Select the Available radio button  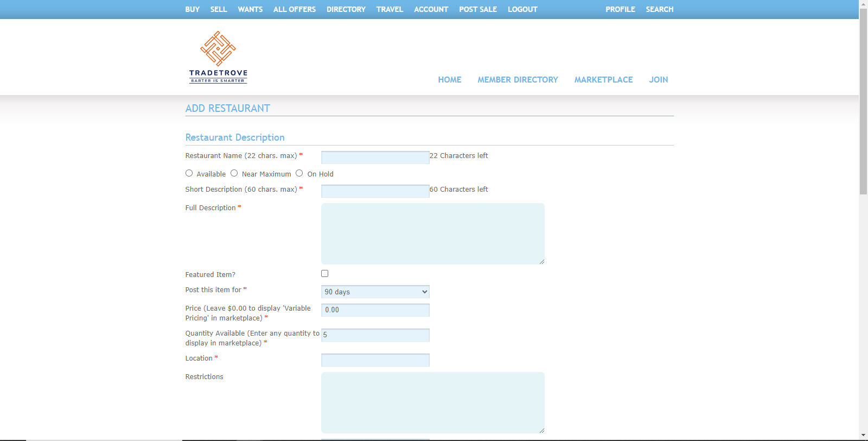click(x=189, y=173)
